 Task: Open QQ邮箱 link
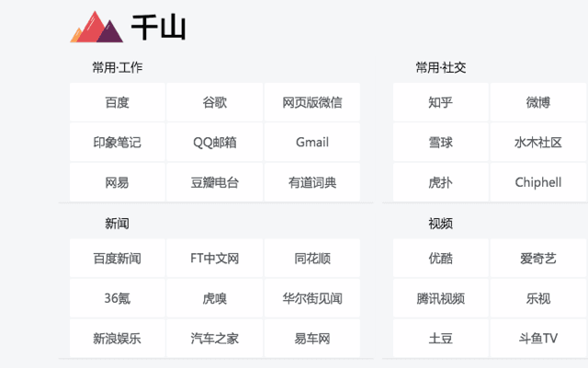[x=214, y=143]
